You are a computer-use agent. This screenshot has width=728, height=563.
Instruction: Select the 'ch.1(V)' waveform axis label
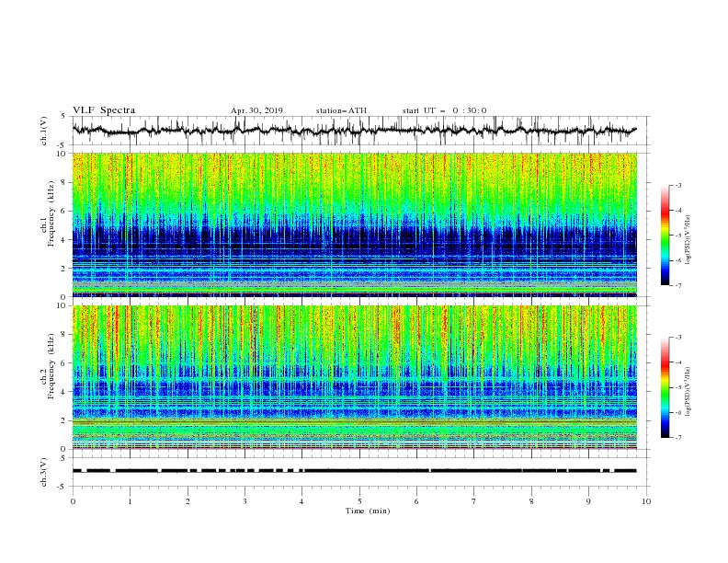44,131
